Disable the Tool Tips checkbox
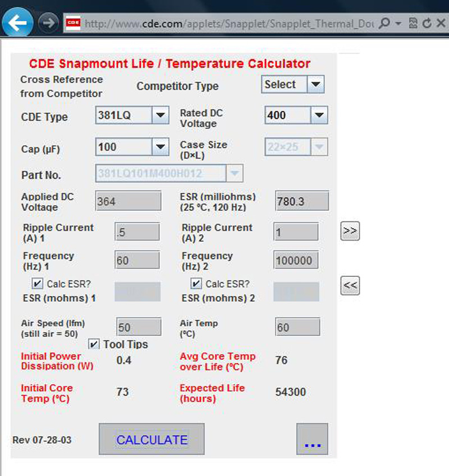Screen dimensions: 449x476 [x=94, y=344]
